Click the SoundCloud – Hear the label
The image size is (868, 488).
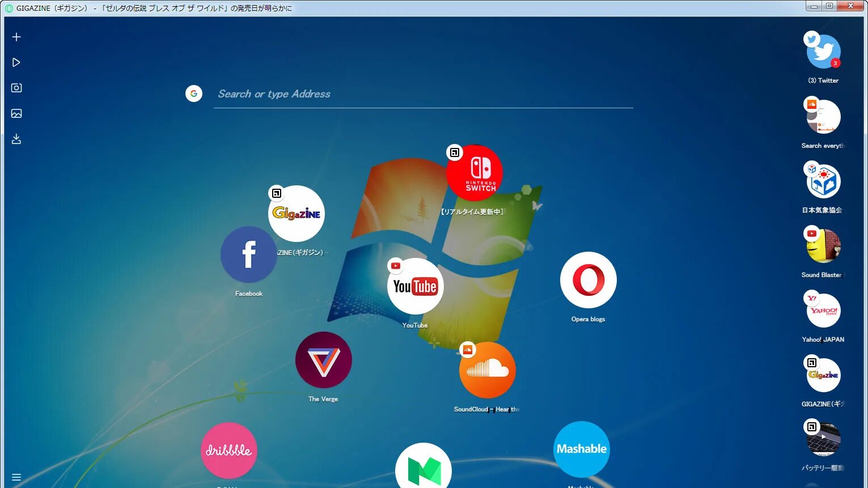[x=487, y=409]
